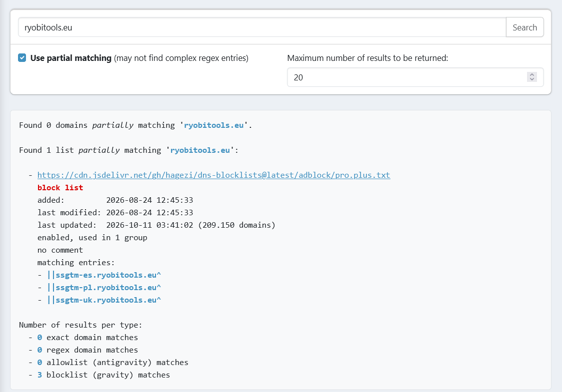Screen dimensions: 562x392
Task: Click the ssgtm-pl.ryobitools.eu entry
Action: pos(104,288)
